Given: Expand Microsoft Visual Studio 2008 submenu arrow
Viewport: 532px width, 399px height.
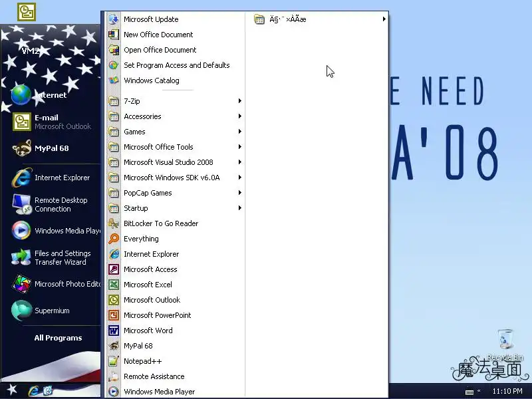Looking at the screenshot, I should pyautogui.click(x=240, y=162).
